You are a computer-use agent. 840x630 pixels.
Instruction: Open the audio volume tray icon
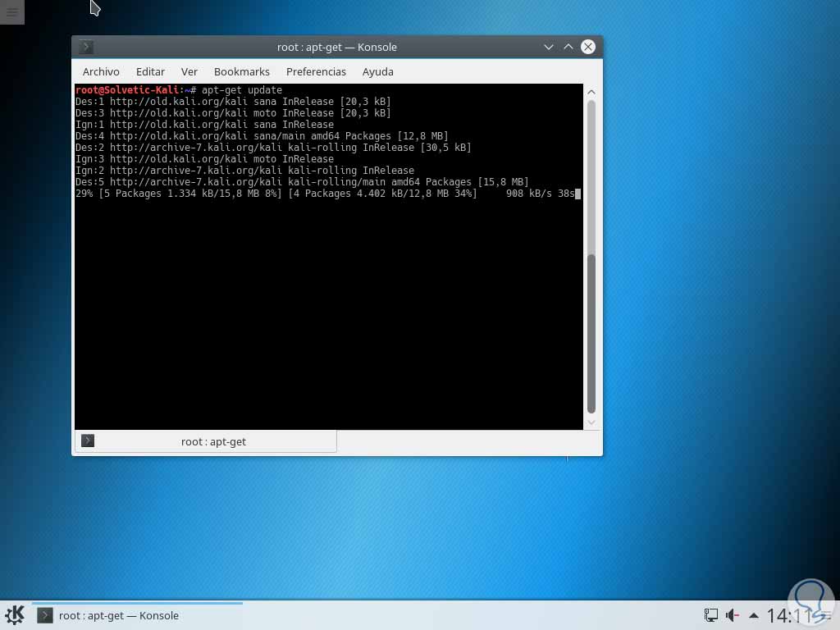coord(733,615)
